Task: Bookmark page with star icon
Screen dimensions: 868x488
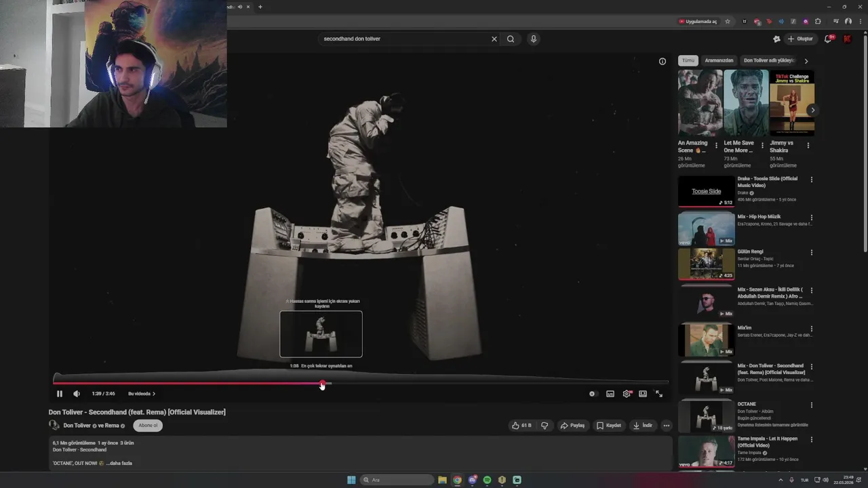Action: point(728,21)
